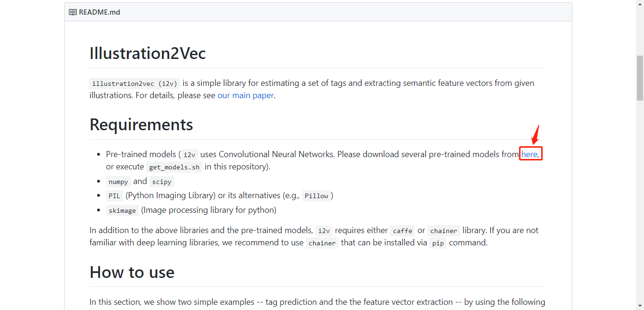Viewport: 644px width, 310px height.
Task: Click the 'chainer' code text after 'recommend to use'
Action: coord(322,243)
